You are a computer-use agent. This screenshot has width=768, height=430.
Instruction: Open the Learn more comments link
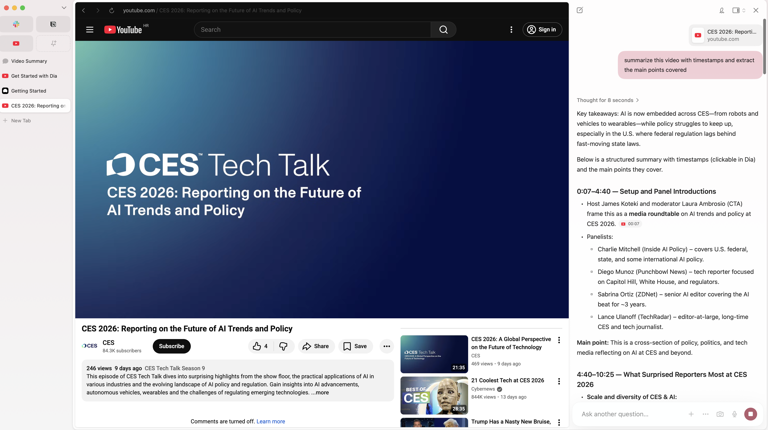[x=270, y=421]
